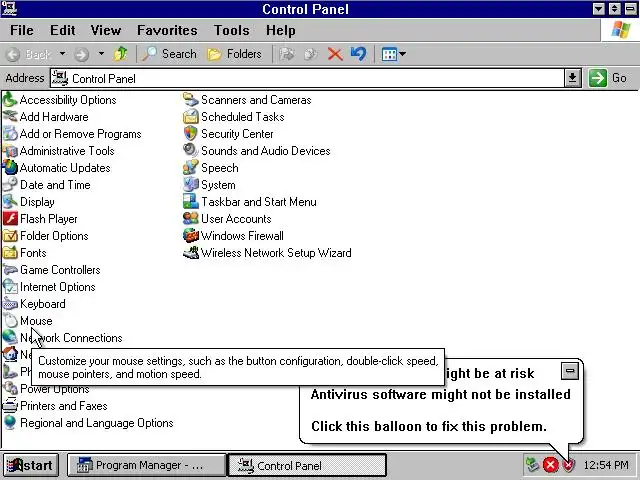This screenshot has height=480, width=640.
Task: Click the red Delete toolbar icon
Action: click(x=335, y=54)
